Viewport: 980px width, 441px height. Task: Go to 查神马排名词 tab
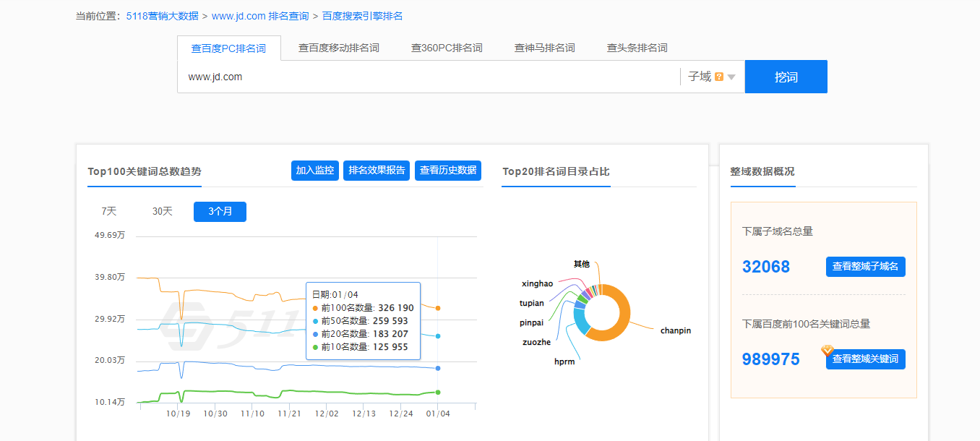[544, 48]
